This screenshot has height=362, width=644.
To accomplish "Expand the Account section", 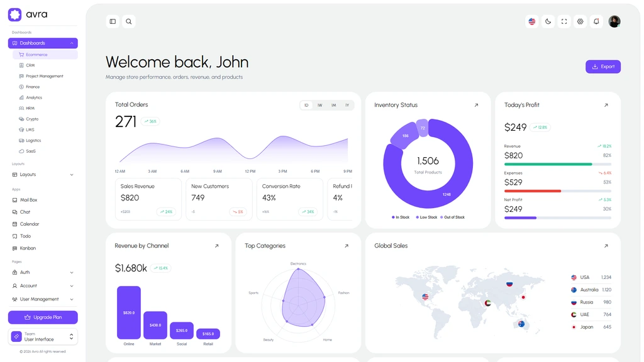I will coord(43,286).
